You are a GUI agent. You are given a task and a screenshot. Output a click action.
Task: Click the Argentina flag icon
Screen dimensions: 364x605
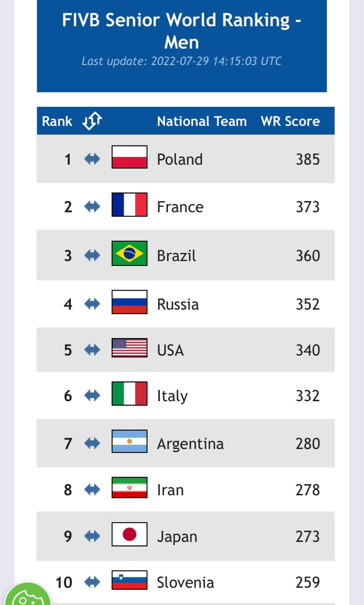[x=129, y=441]
